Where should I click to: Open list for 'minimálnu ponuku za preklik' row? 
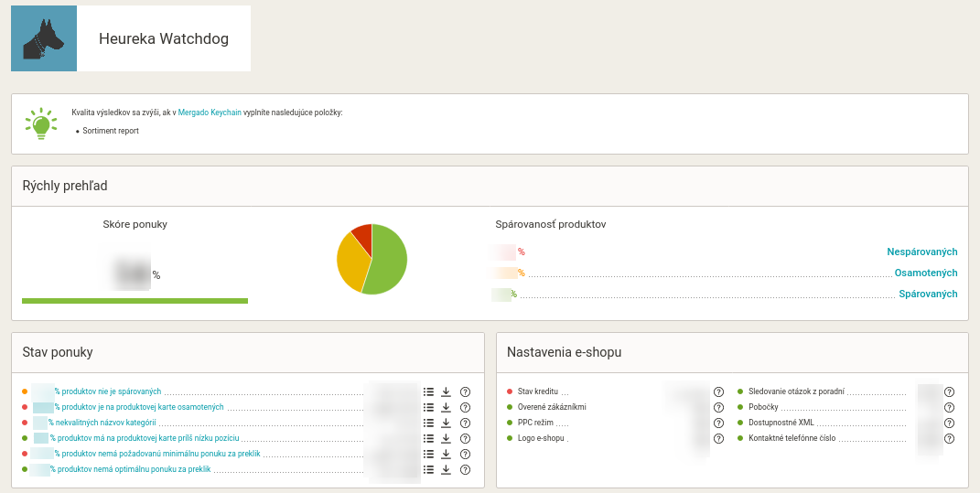point(428,455)
